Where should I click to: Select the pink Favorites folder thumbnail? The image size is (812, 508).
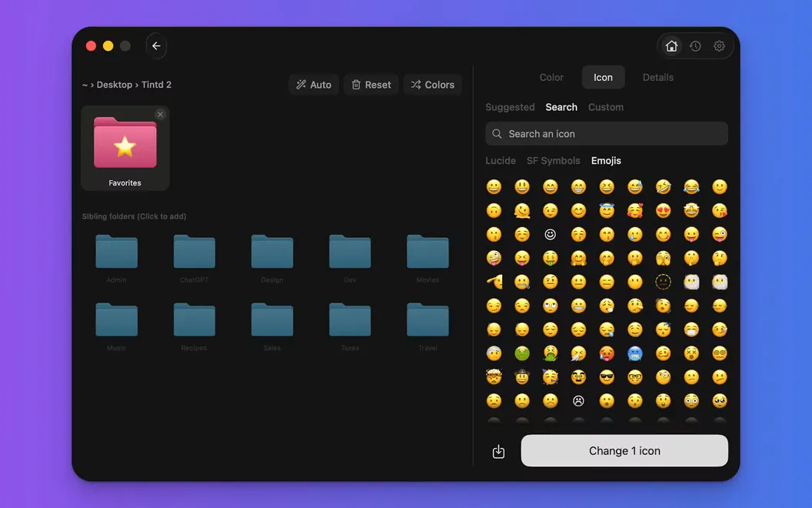pyautogui.click(x=125, y=149)
